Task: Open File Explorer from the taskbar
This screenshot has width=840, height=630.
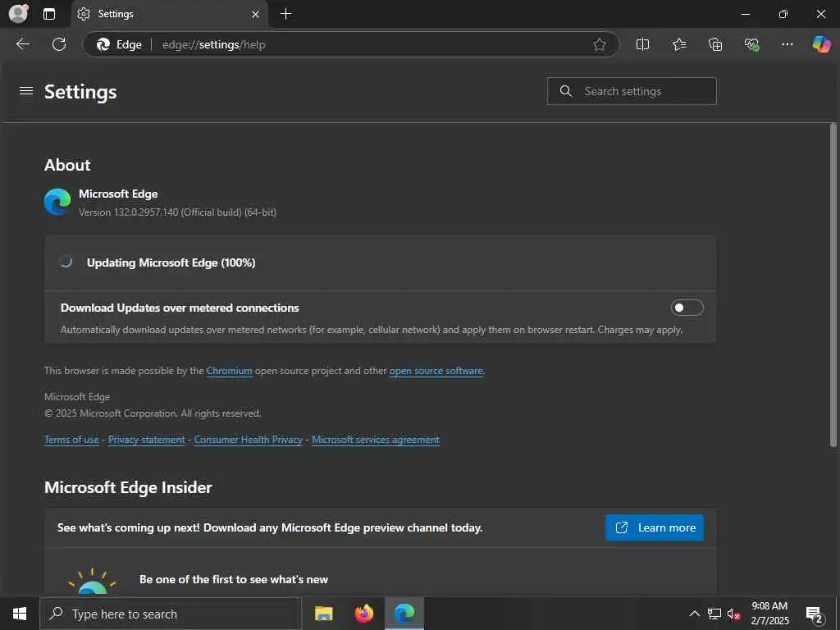Action: (x=323, y=614)
